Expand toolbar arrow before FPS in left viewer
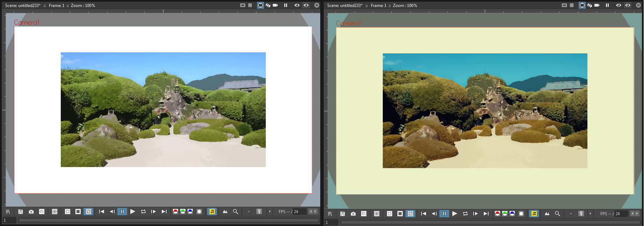The height and width of the screenshot is (226, 644). 270,212
